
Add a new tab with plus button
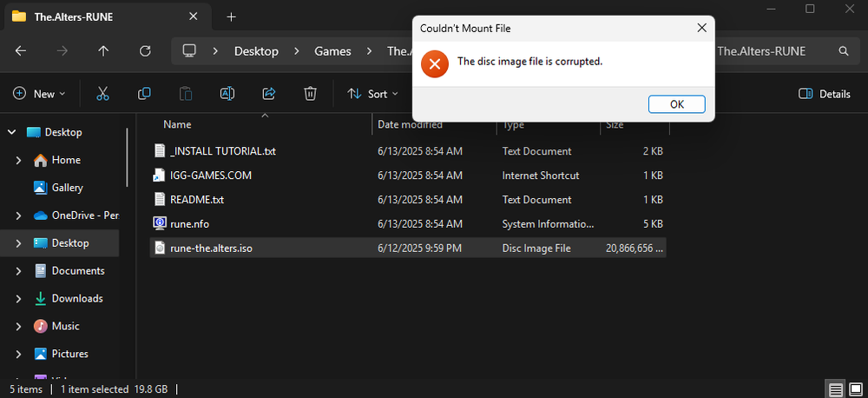click(x=232, y=17)
